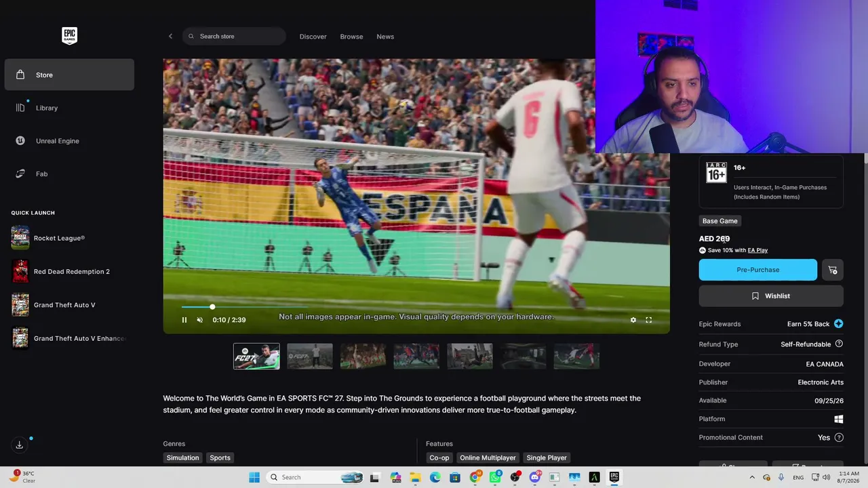Seek along the trailer progress bar

click(416, 307)
